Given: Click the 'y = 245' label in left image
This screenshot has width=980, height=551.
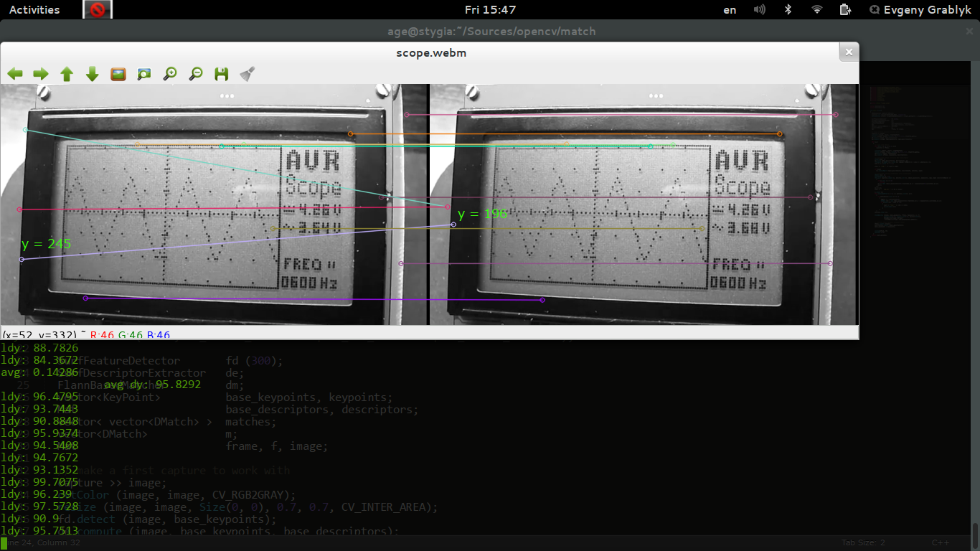Looking at the screenshot, I should pyautogui.click(x=47, y=244).
